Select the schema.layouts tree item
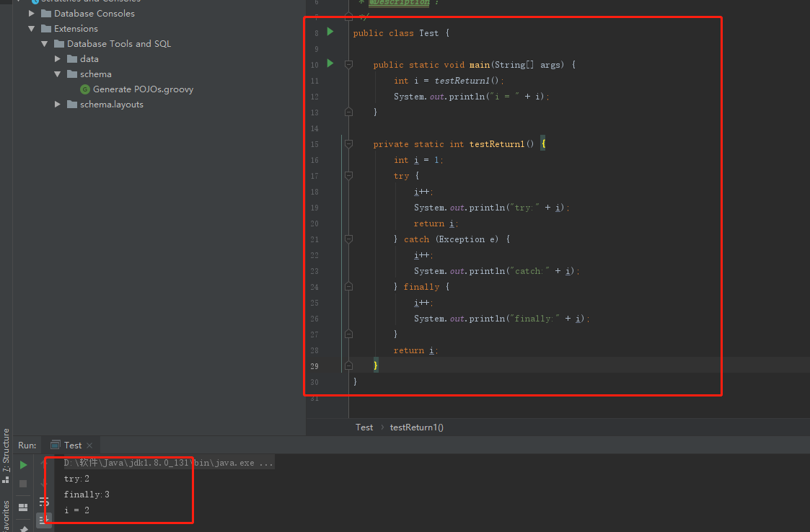The image size is (810, 532). tap(112, 105)
